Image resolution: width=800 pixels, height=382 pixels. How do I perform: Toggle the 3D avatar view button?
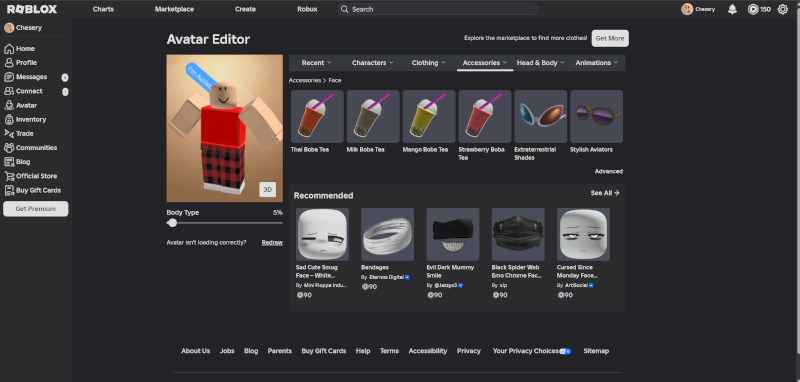[x=267, y=189]
